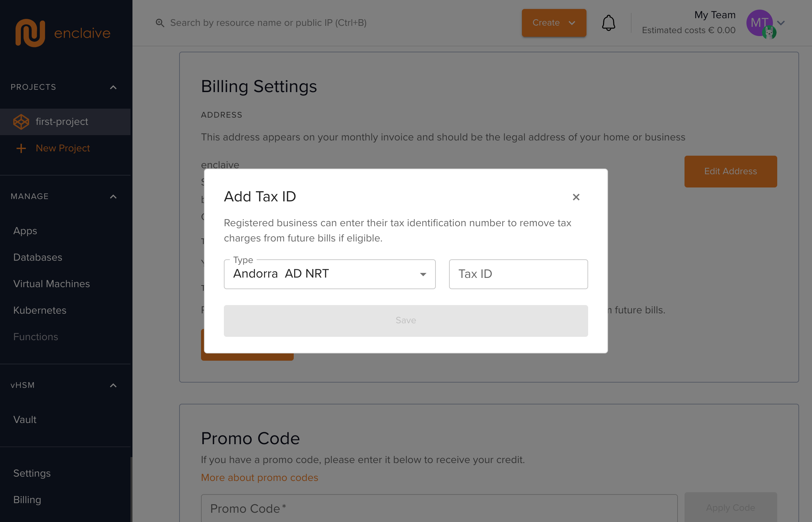The height and width of the screenshot is (522, 812).
Task: Click the first-project cube icon
Action: (x=21, y=122)
